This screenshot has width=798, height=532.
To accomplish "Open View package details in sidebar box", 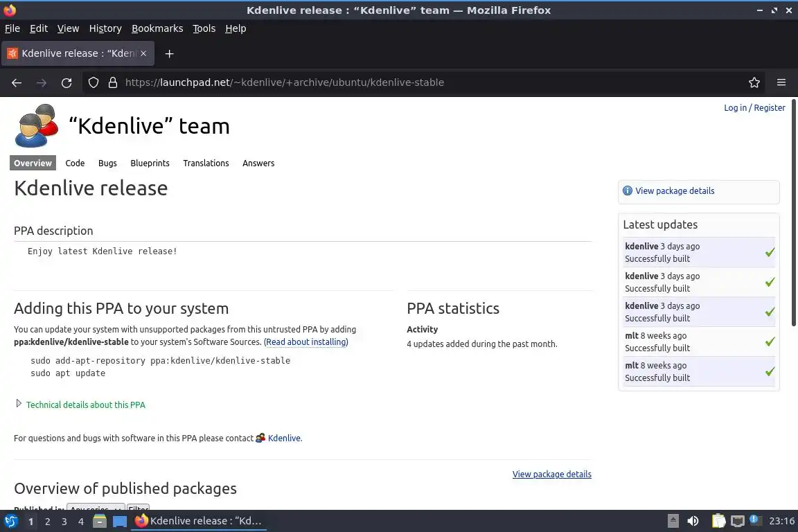I will (x=675, y=190).
